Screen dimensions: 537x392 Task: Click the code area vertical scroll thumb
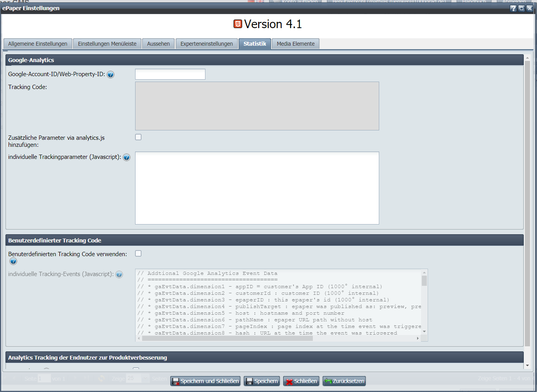click(x=424, y=281)
